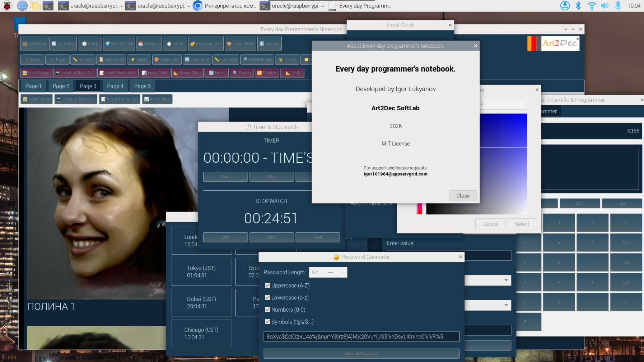The width and height of the screenshot is (644, 362).
Task: Uncheck the Uppercase (A-Z) checkbox
Action: click(267, 286)
